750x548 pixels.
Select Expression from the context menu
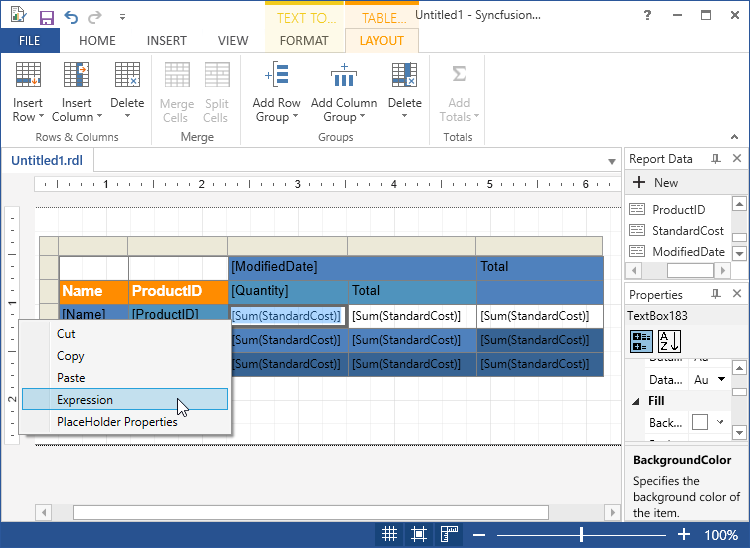tap(85, 400)
